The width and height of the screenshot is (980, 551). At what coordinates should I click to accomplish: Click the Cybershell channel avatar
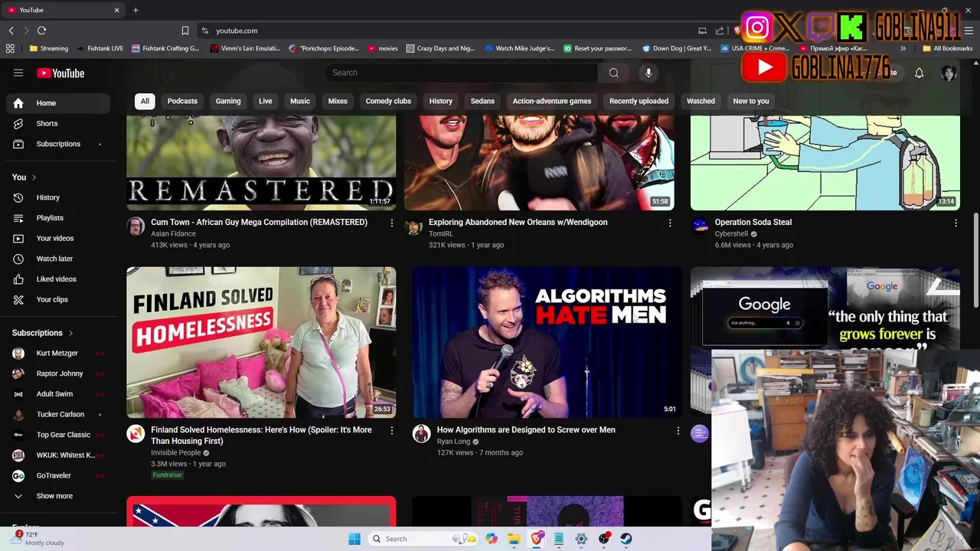point(700,226)
